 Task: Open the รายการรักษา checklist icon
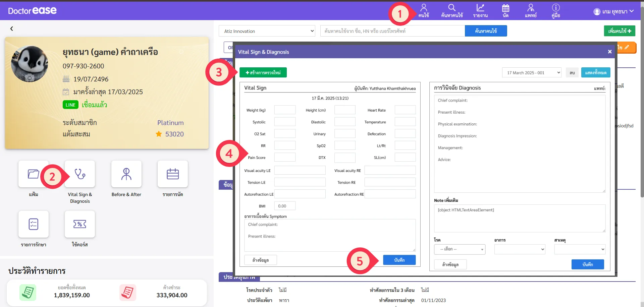coord(33,224)
